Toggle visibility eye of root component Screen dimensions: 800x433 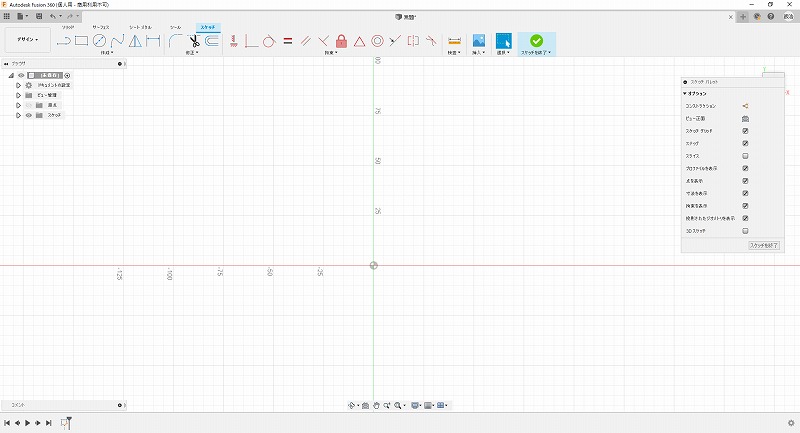(21, 75)
